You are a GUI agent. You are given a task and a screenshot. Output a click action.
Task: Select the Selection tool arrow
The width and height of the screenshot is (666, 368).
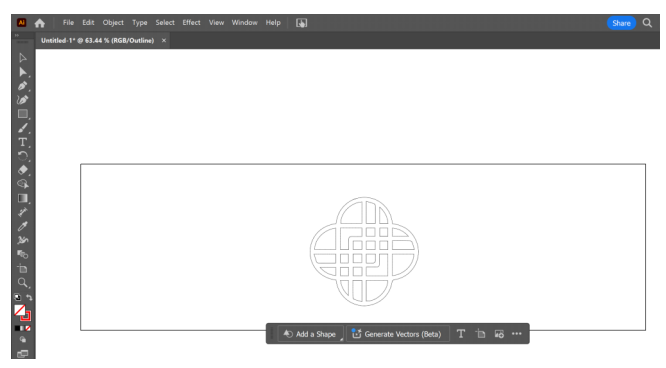coord(23,58)
